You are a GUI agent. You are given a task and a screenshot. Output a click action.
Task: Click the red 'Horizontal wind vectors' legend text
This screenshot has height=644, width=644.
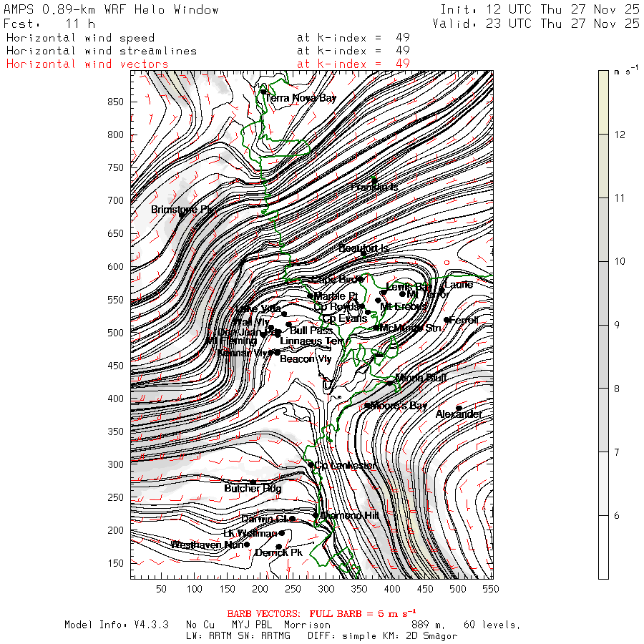click(87, 64)
